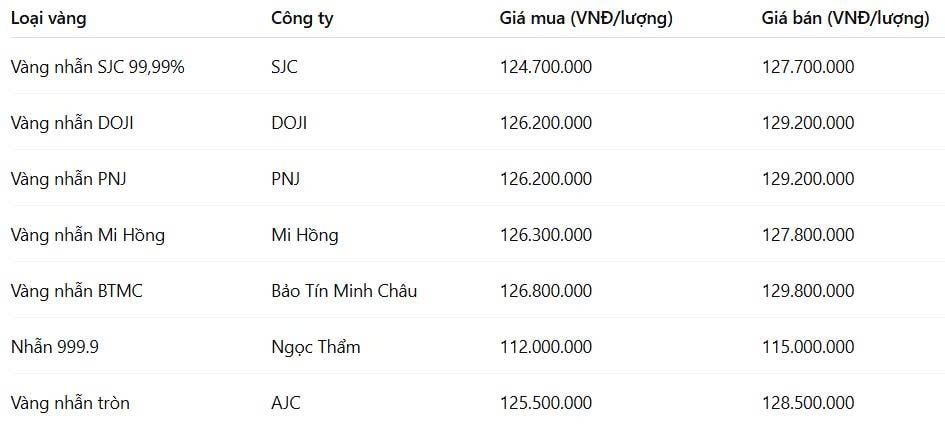Select the 'Vàng nhẫn tròn' cell
The width and height of the screenshot is (945, 433).
pos(70,402)
